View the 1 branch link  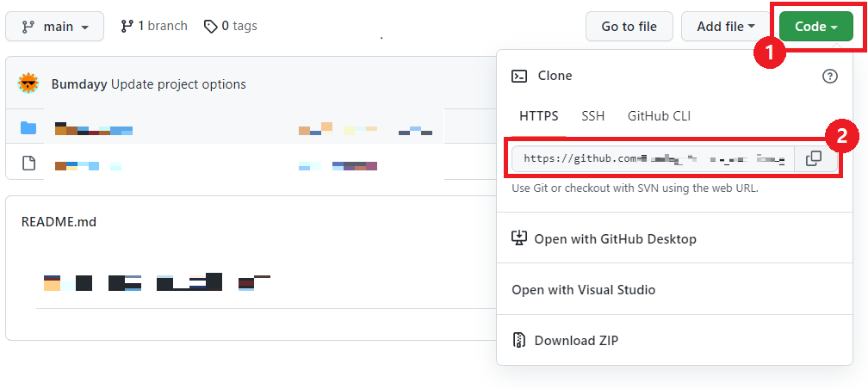(x=154, y=26)
